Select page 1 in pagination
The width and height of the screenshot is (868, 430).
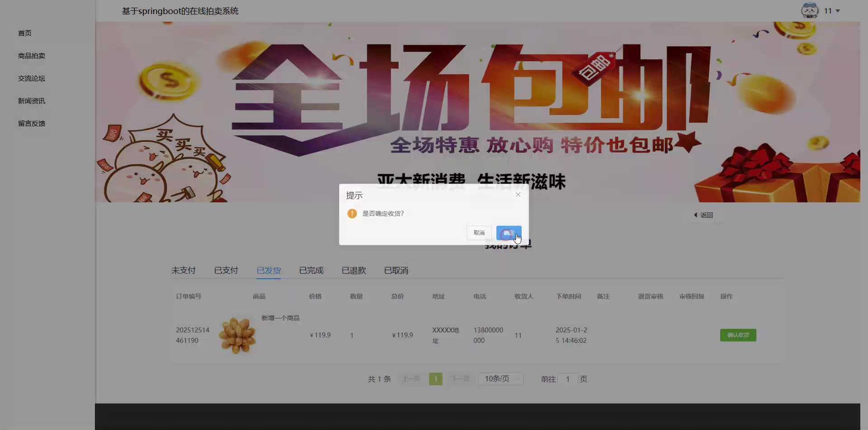coord(435,379)
